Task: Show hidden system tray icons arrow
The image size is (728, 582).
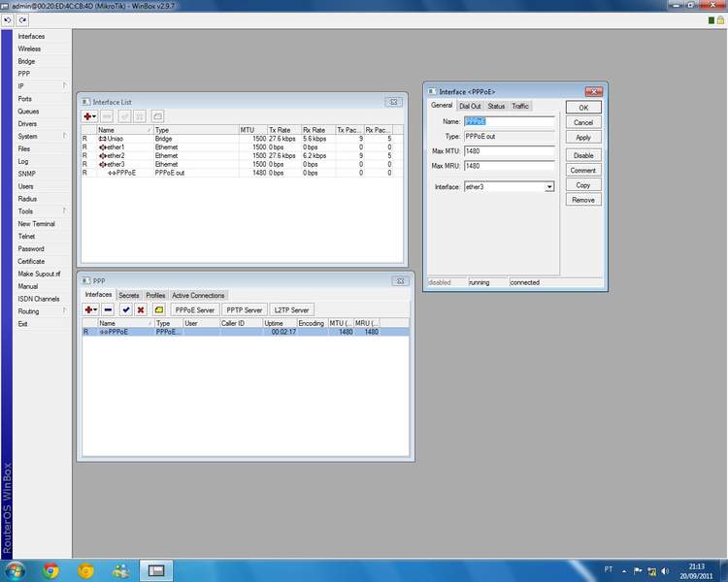Action: [x=624, y=571]
